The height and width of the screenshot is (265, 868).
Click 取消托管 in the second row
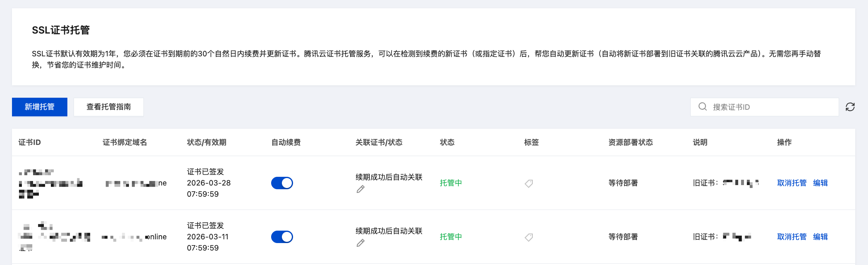[x=792, y=237]
